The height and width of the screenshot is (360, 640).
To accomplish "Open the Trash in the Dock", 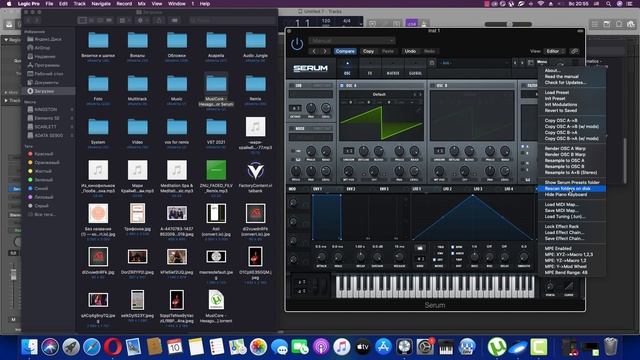I will click(x=611, y=347).
